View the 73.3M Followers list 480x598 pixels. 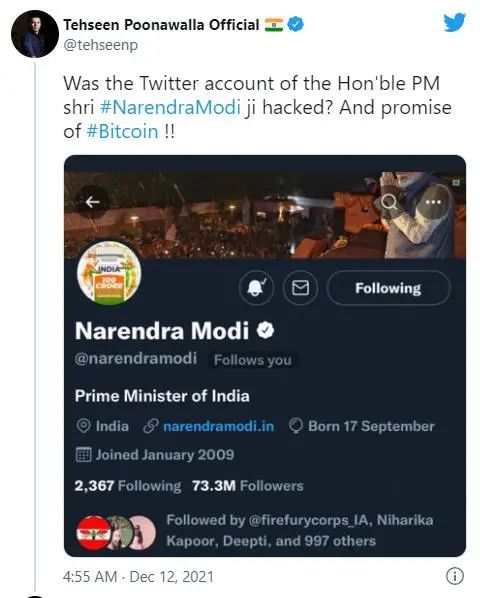point(248,485)
